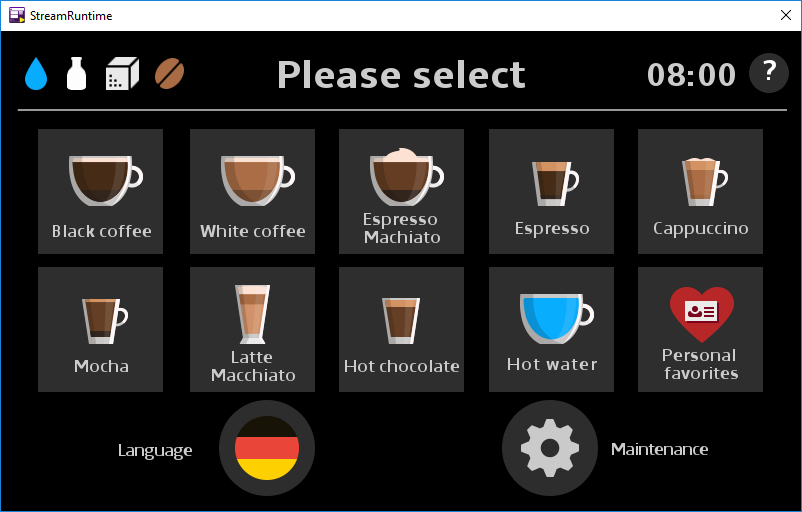Select the Black coffee drink
This screenshot has width=802, height=512.
[x=100, y=191]
